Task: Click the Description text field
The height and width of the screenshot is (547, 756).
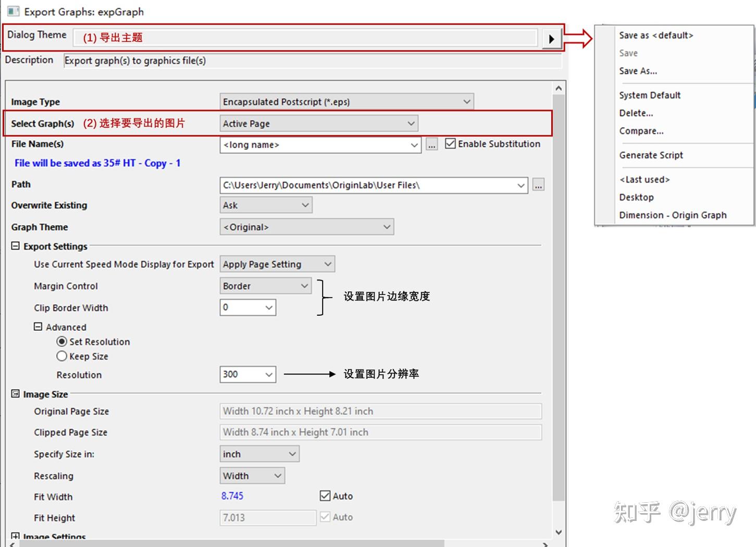Action: tap(313, 60)
